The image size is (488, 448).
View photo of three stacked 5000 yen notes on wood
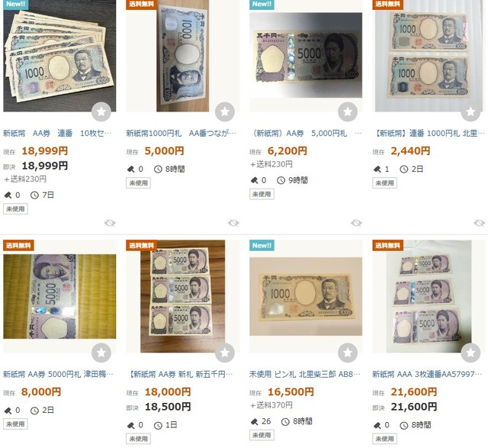point(183,296)
